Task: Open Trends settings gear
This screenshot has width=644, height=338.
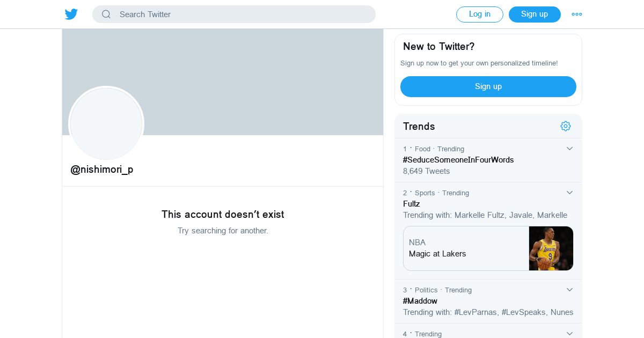Action: pyautogui.click(x=566, y=126)
